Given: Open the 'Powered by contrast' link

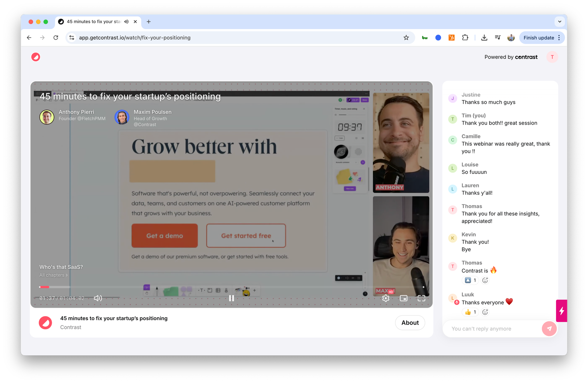Looking at the screenshot, I should 511,57.
